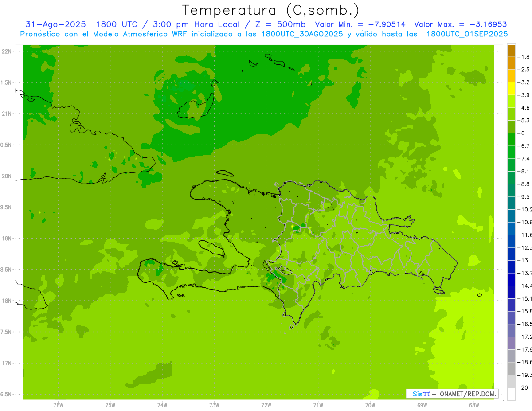Image resolution: width=532 pixels, height=411 pixels.
Task: Click the colorbar label "-8.8"
Action: tap(524, 184)
